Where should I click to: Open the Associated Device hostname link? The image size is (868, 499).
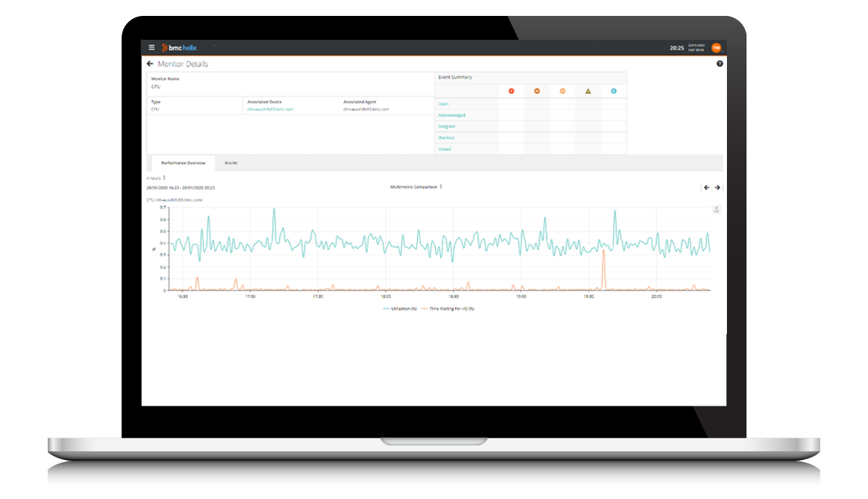click(x=270, y=109)
